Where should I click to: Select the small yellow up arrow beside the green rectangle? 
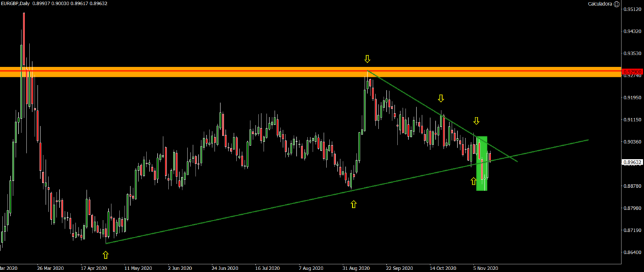coord(473,181)
